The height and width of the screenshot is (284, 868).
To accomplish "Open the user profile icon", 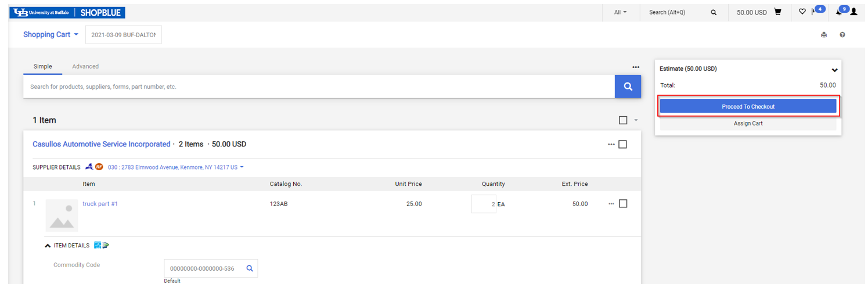I will click(853, 12).
